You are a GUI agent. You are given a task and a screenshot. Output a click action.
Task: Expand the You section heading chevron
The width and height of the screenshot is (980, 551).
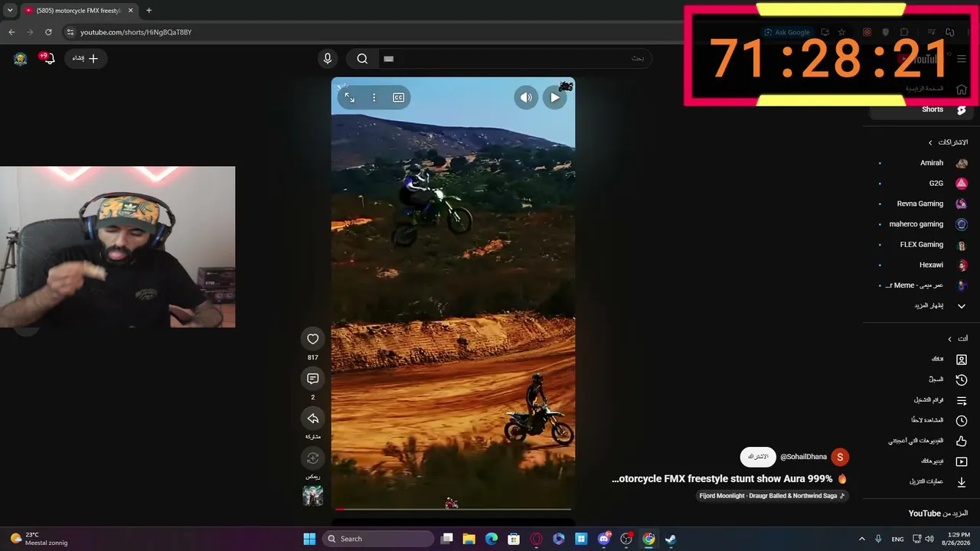(949, 339)
